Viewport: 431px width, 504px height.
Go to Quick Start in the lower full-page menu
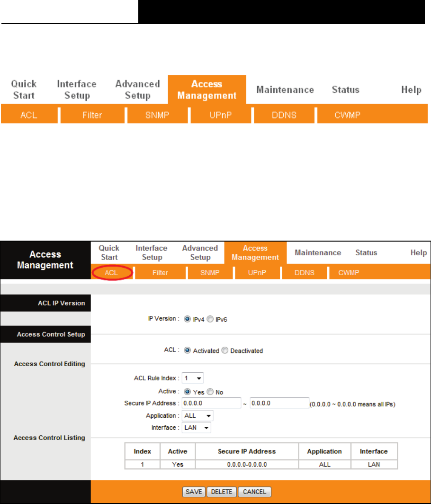[109, 252]
